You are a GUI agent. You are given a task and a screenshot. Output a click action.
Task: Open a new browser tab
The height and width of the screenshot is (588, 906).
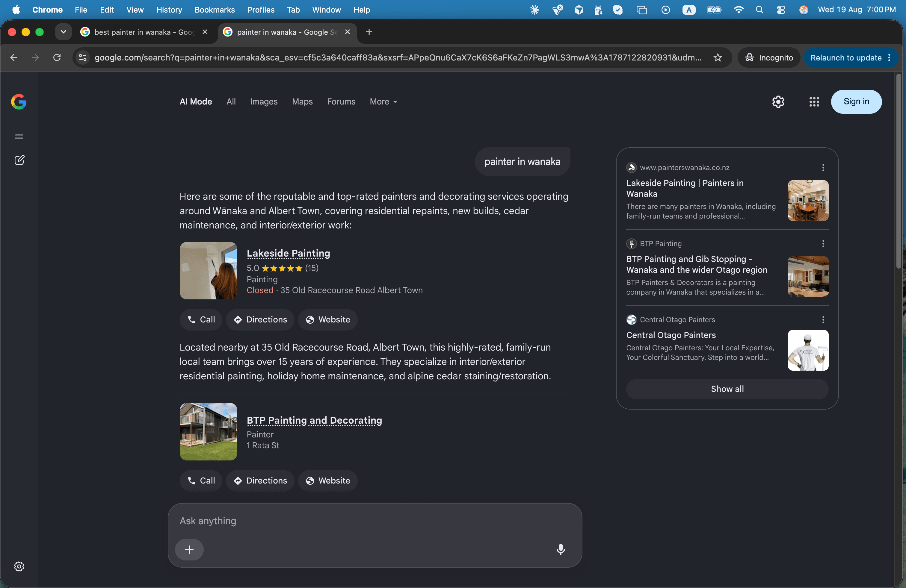click(x=369, y=32)
